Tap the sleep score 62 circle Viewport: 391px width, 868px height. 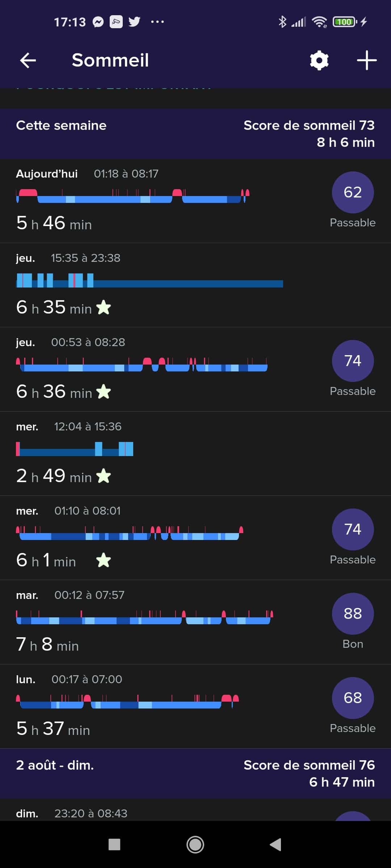[353, 192]
